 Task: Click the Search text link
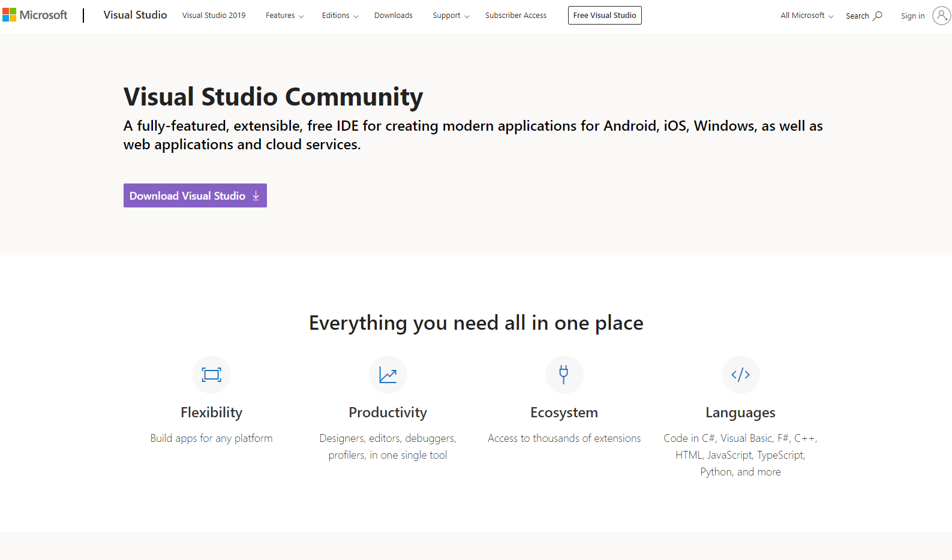click(857, 16)
